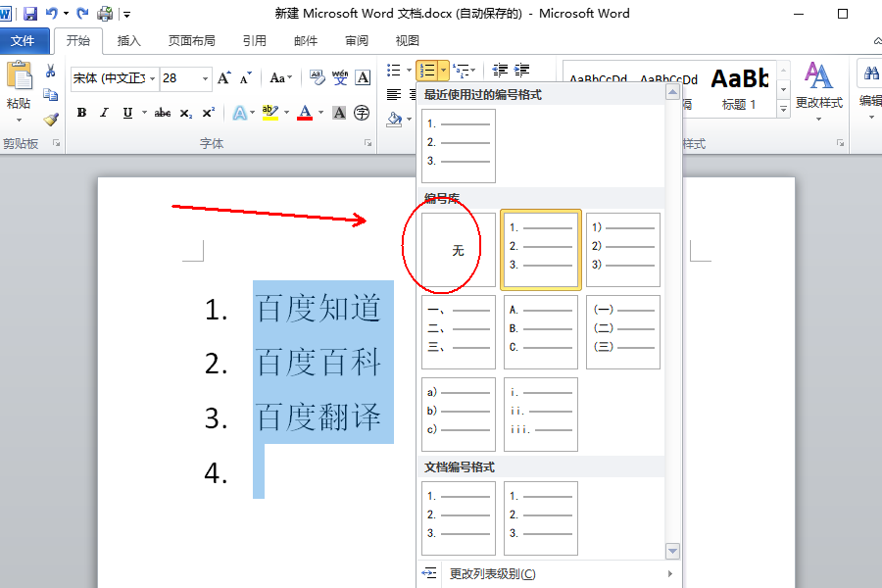Viewport: 882px width, 588px height.
Task: Click the shading paint bucket icon
Action: [x=394, y=119]
